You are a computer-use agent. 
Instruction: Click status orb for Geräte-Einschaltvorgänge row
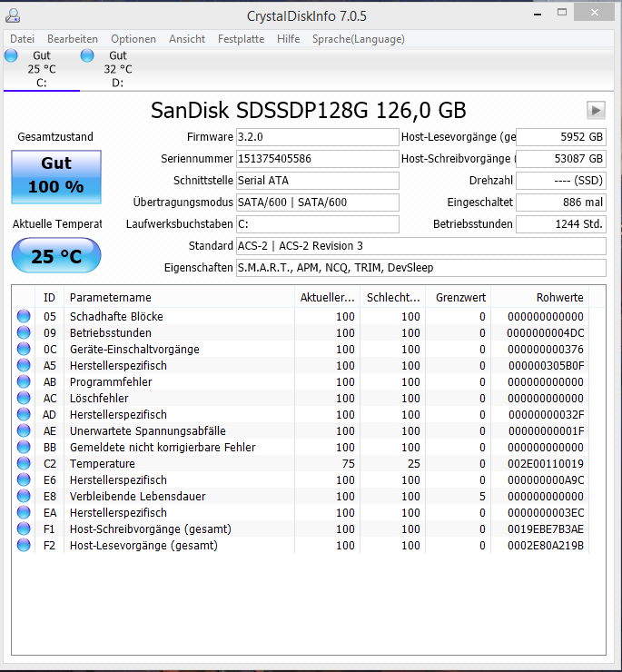(x=24, y=349)
